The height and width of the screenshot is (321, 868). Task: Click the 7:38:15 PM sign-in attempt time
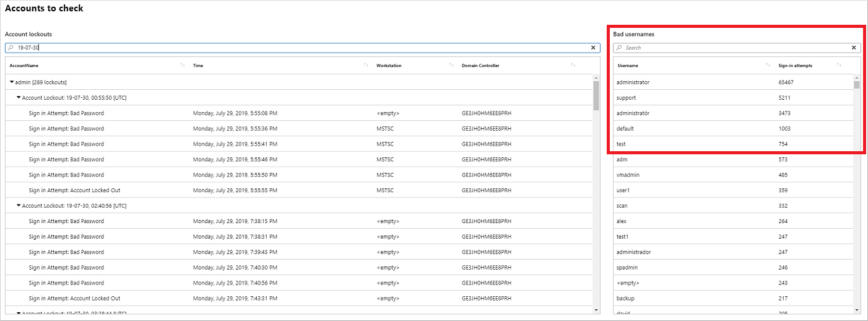tap(235, 221)
